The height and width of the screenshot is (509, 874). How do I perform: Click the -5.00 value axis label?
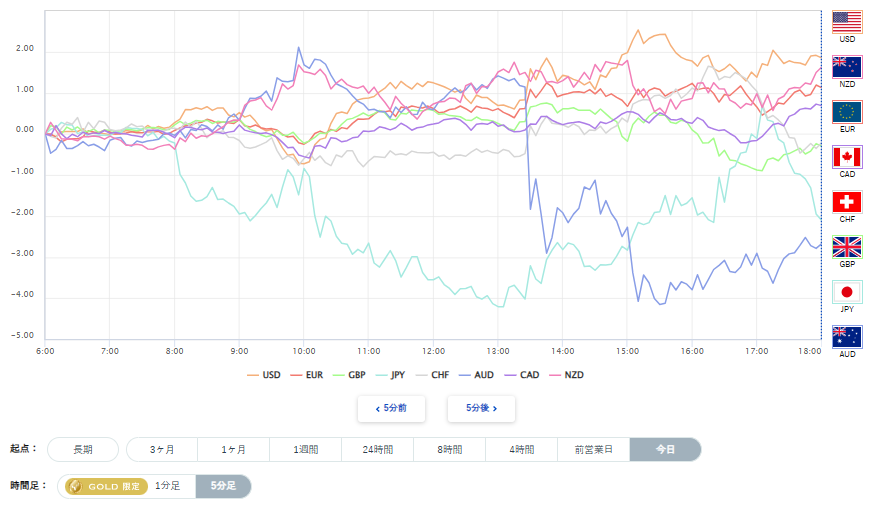pos(23,336)
